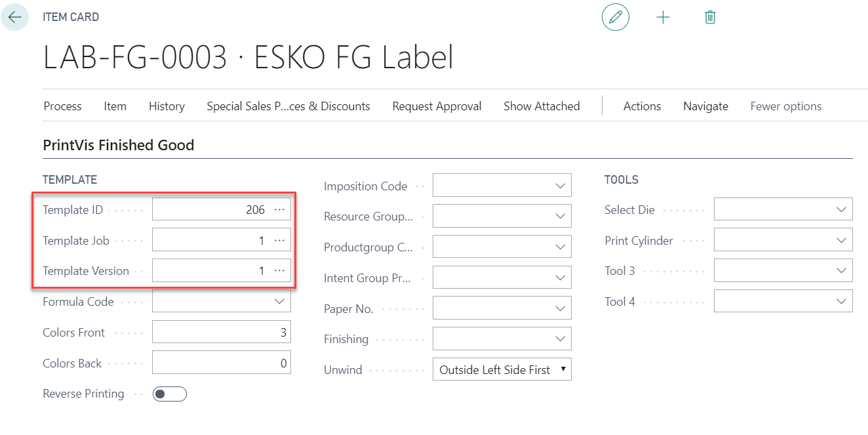Go back with the arrow icon
This screenshot has height=435, width=868.
click(14, 17)
